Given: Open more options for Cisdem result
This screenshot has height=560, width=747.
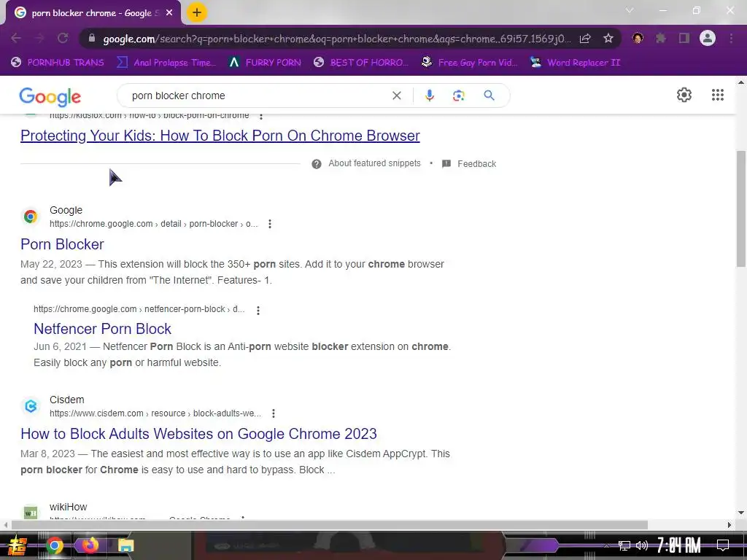Looking at the screenshot, I should click(273, 413).
